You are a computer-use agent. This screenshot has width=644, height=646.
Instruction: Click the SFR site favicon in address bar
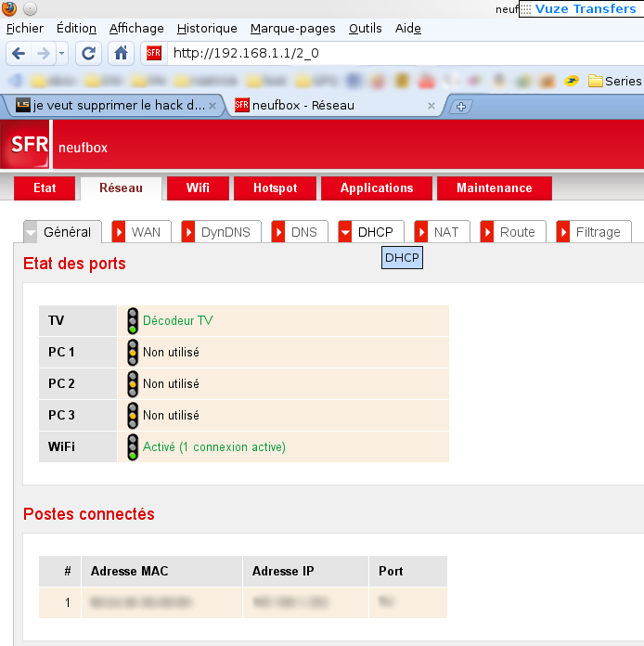pyautogui.click(x=154, y=53)
